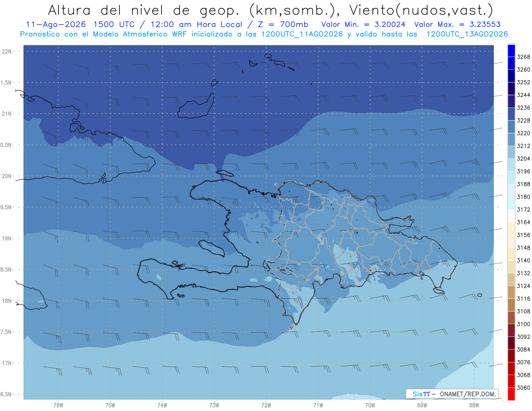Pick the colorbar swatch between 3196 and 3204
Viewport: 532px width, 411px height.
click(511, 165)
